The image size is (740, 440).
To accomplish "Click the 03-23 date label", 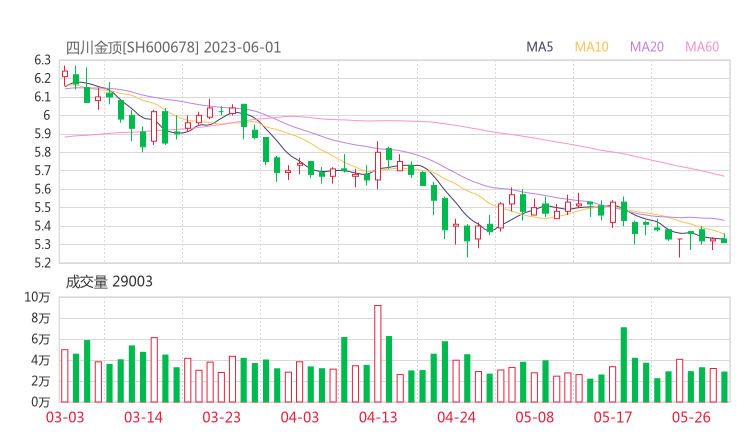I will 221,417.
